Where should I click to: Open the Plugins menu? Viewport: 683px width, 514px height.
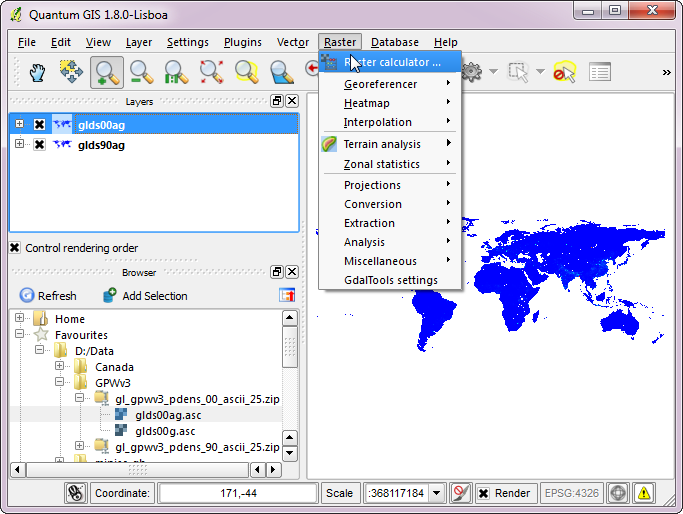tap(243, 42)
